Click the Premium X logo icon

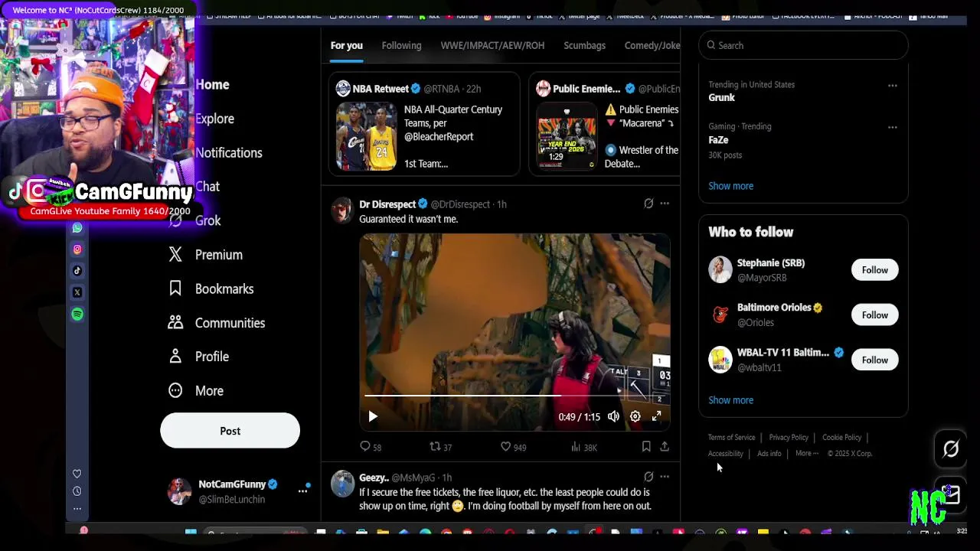(175, 254)
